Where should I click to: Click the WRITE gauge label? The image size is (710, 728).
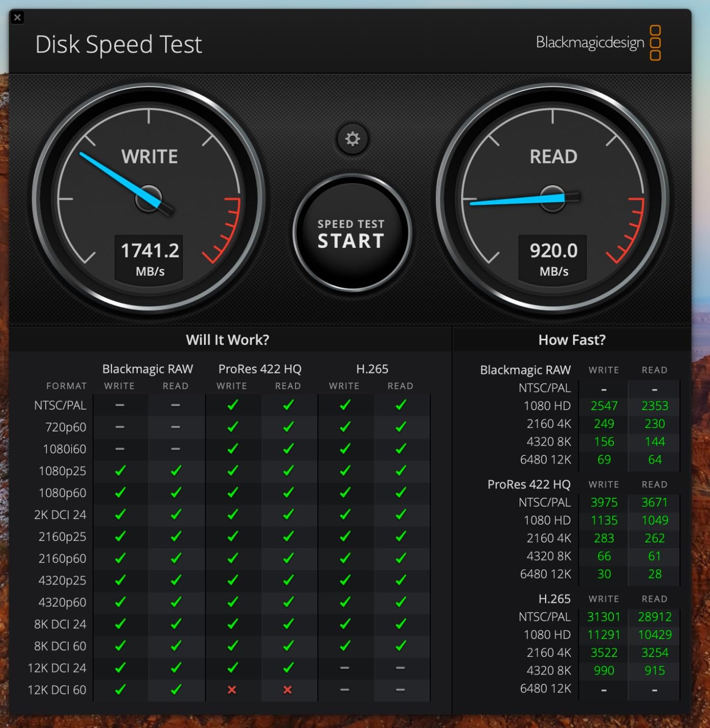click(x=150, y=157)
